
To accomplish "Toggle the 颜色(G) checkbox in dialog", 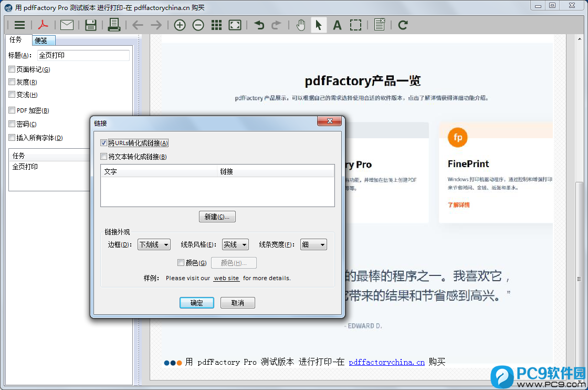I will [181, 263].
